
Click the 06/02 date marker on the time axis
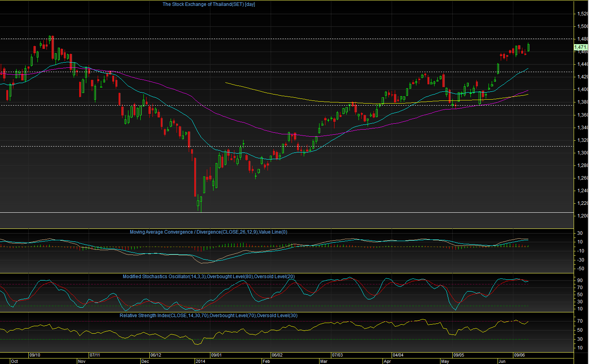pos(277,355)
